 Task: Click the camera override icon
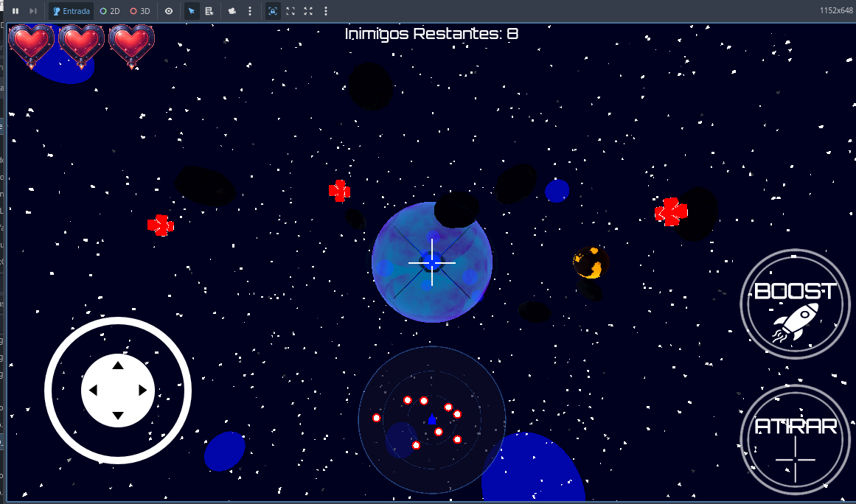(232, 11)
